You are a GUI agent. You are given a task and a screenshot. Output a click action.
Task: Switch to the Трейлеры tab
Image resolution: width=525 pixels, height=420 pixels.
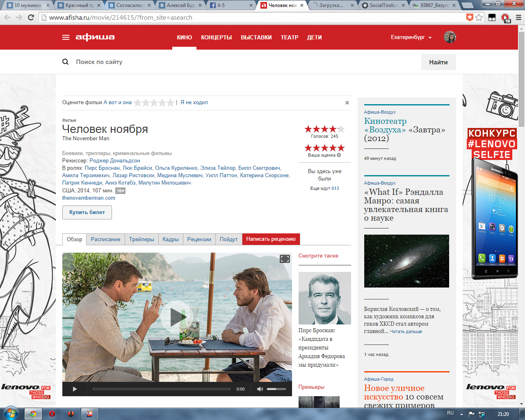tap(142, 239)
